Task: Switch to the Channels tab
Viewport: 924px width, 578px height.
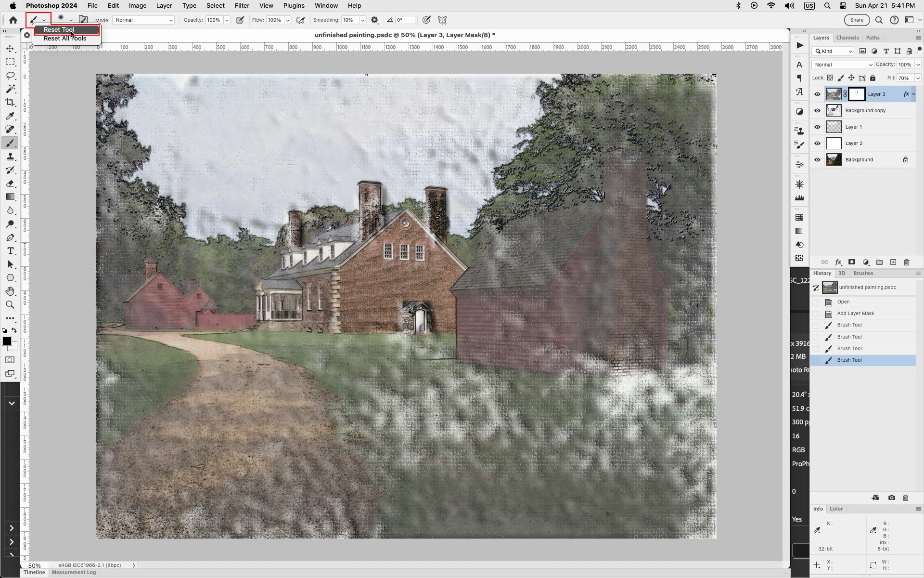Action: coord(847,38)
